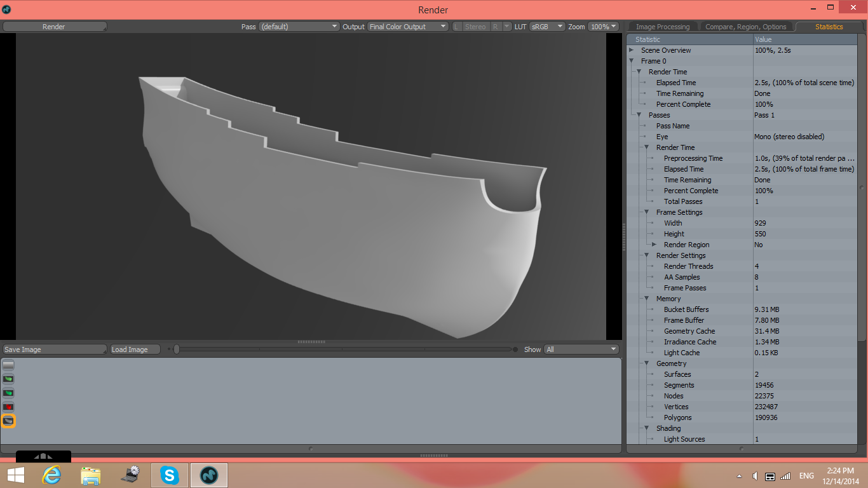The width and height of the screenshot is (868, 488).
Task: Show hidden system tray icons
Action: (x=739, y=476)
